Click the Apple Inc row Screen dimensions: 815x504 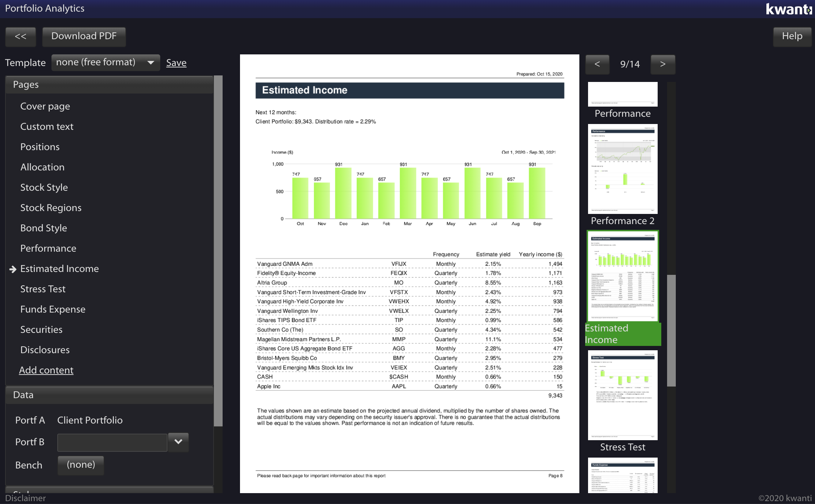410,387
